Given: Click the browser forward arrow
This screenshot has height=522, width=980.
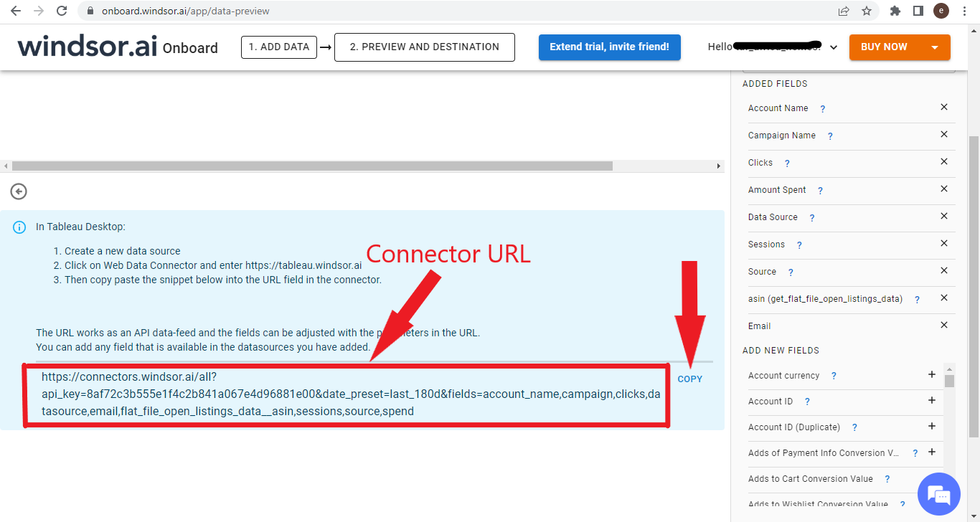Looking at the screenshot, I should pos(38,11).
